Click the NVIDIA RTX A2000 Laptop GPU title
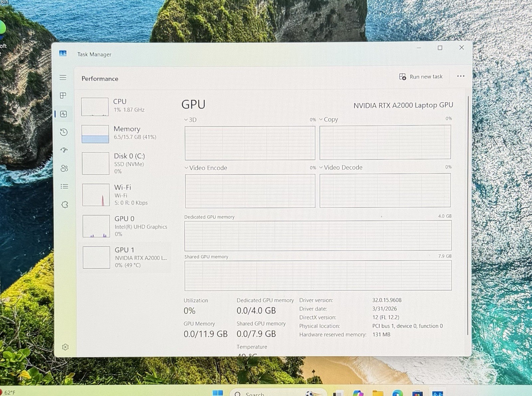532x396 pixels. tap(403, 105)
